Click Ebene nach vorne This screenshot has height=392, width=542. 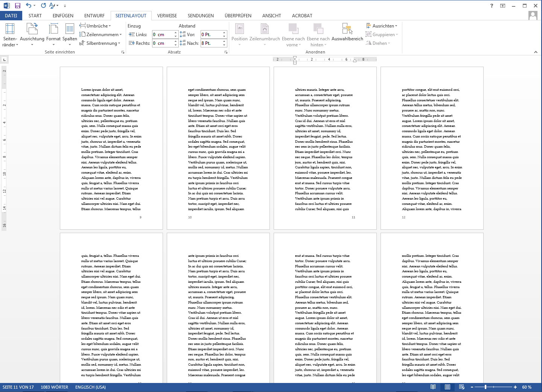(x=293, y=34)
